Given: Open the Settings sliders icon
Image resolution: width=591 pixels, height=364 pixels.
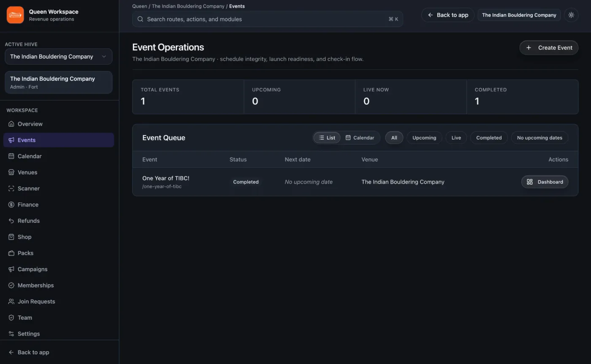Looking at the screenshot, I should point(11,334).
